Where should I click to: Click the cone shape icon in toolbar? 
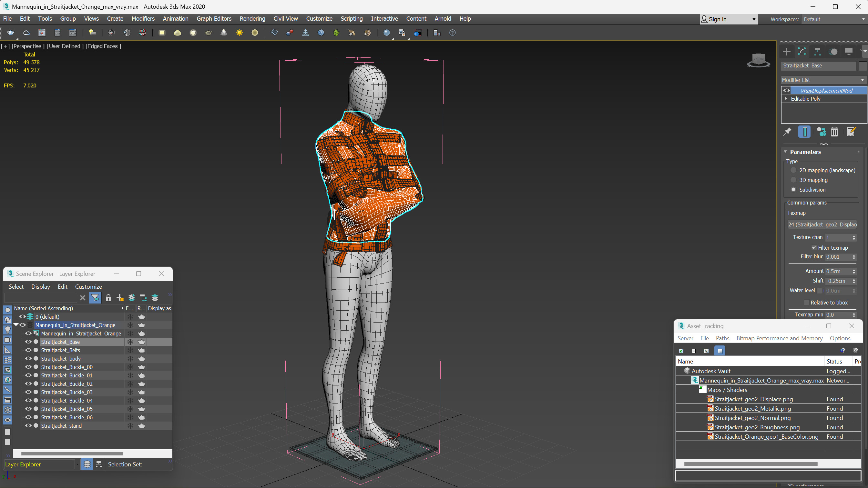coord(224,33)
